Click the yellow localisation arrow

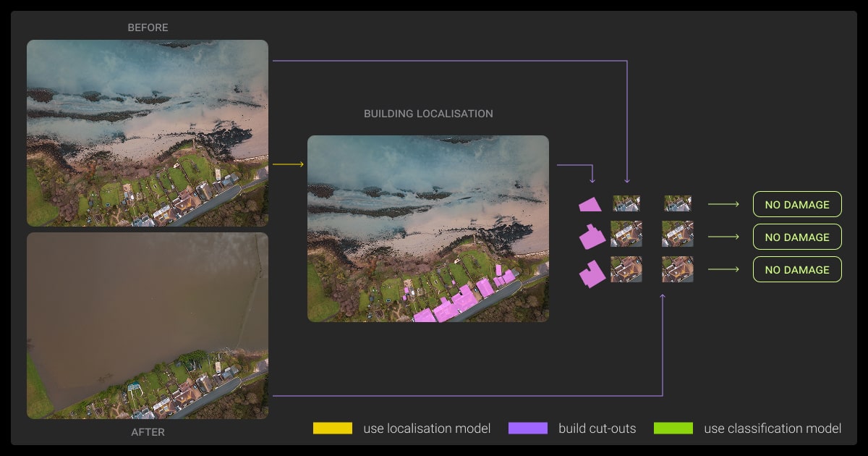[289, 164]
